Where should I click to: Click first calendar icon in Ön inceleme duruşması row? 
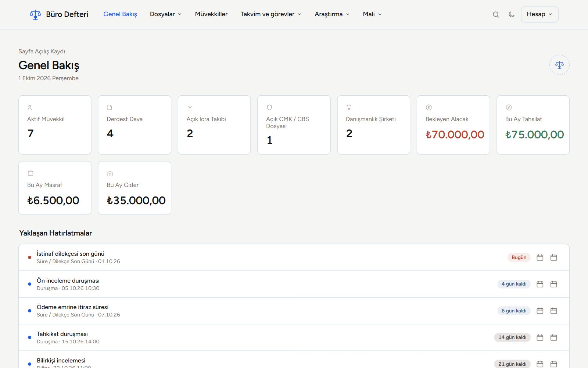point(540,284)
